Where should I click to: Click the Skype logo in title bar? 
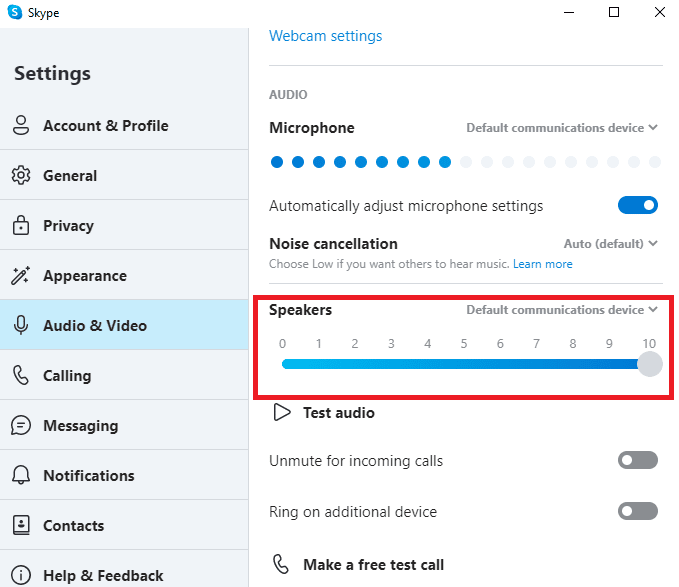(15, 12)
